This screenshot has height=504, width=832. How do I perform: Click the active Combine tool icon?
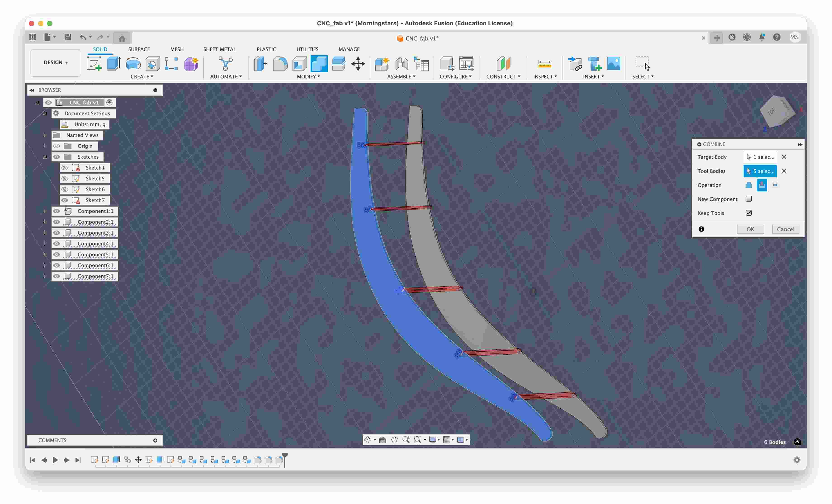point(319,64)
